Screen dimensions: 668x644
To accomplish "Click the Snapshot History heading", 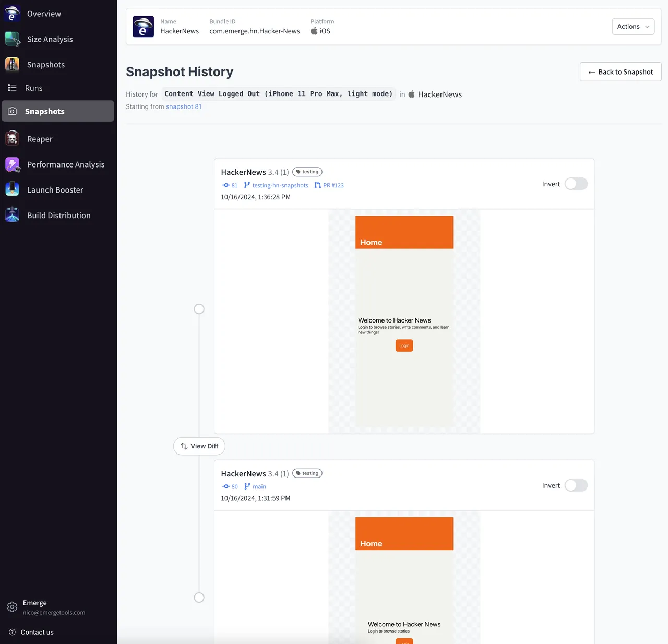I will point(180,72).
